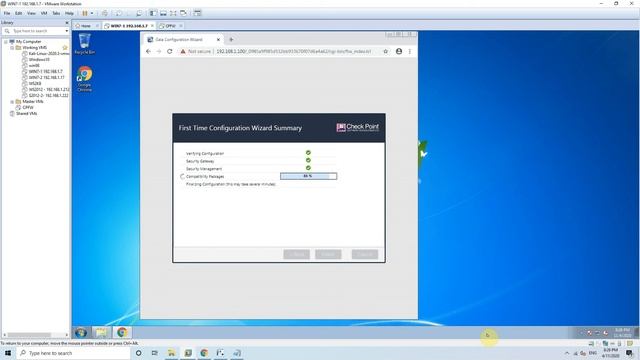The image size is (640, 360).
Task: Toggle the Show Library toolbar icon
Action: point(153,13)
